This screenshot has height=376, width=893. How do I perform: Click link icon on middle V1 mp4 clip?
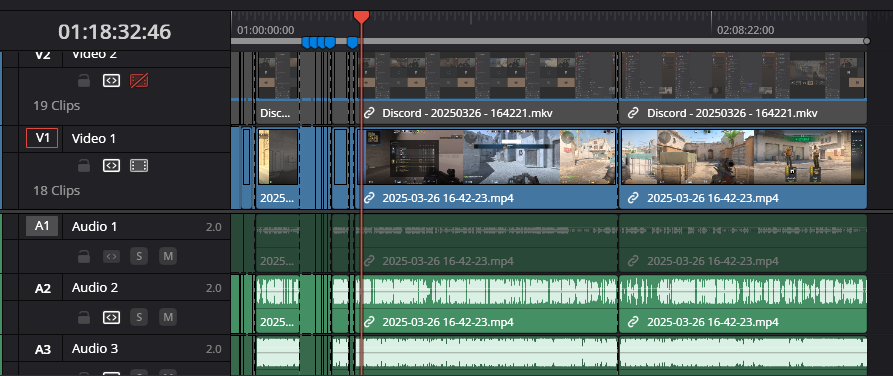pos(369,198)
